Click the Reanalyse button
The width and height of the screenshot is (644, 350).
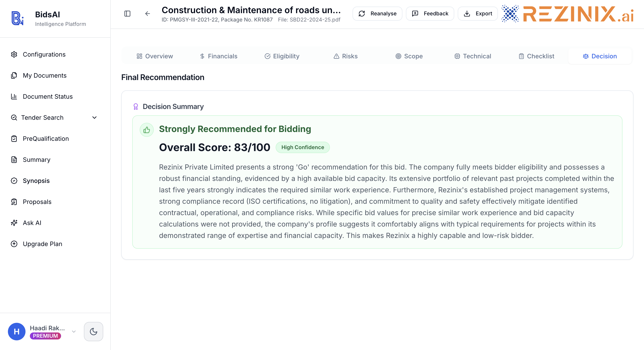coord(378,13)
